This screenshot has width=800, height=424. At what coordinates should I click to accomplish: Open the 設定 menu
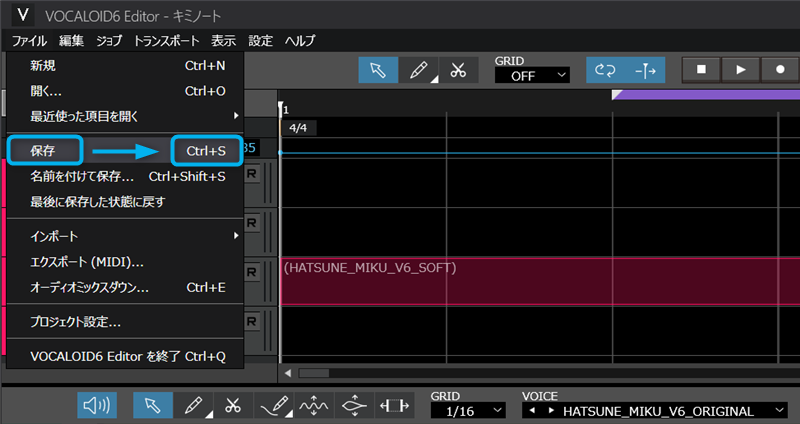tap(261, 41)
